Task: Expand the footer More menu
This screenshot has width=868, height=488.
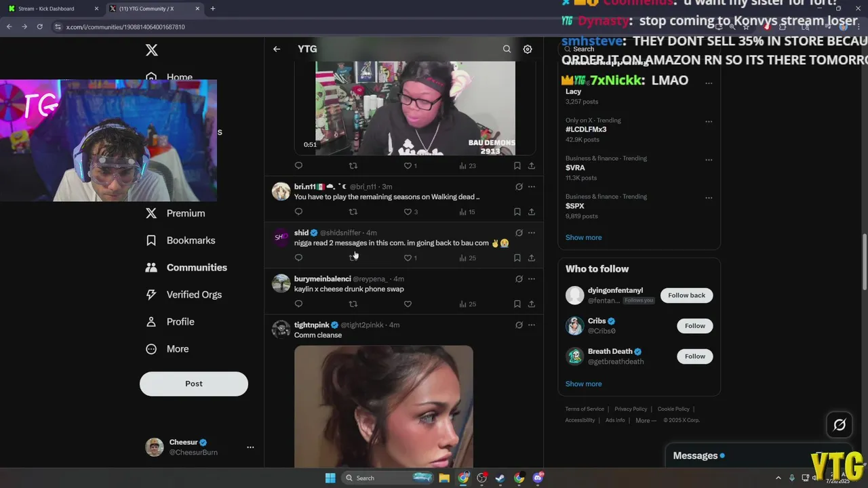Action: pos(646,420)
